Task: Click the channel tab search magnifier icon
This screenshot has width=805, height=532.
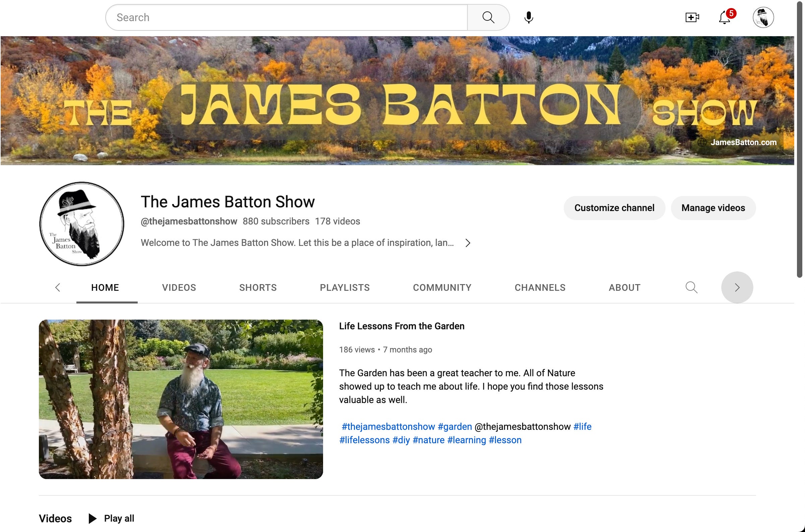Action: 691,287
